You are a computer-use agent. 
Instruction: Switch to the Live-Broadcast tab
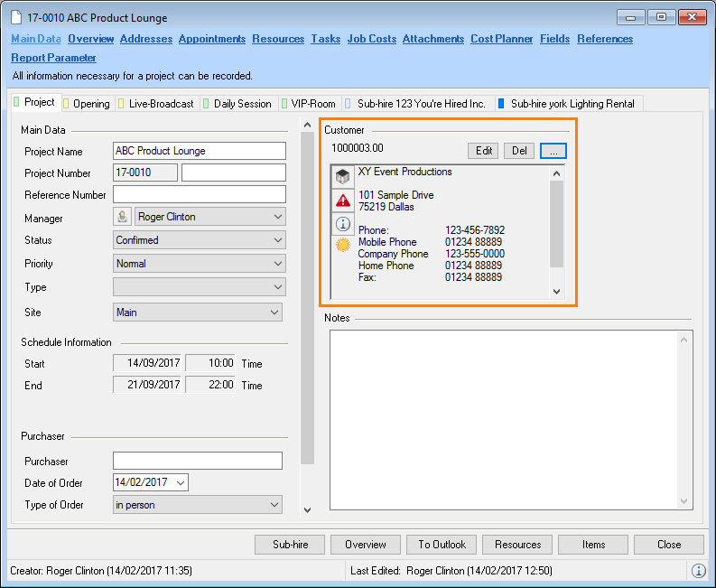161,104
